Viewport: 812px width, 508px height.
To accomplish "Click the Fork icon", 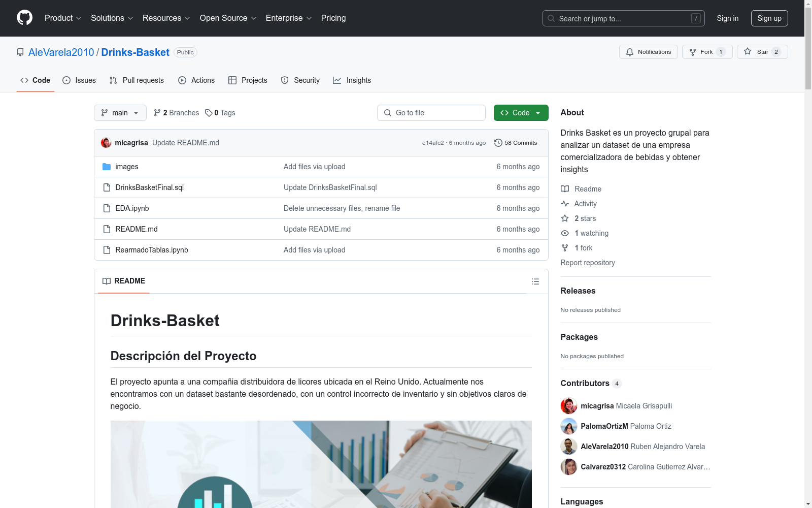I will [x=693, y=52].
